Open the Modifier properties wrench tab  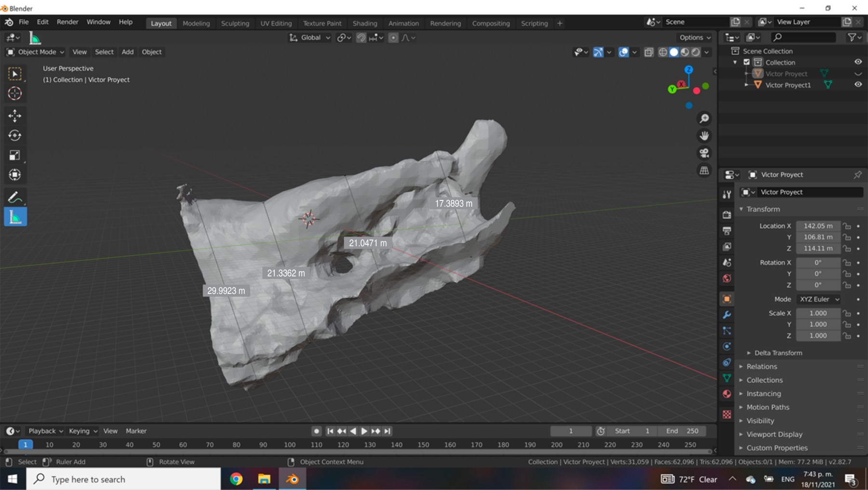click(x=727, y=315)
